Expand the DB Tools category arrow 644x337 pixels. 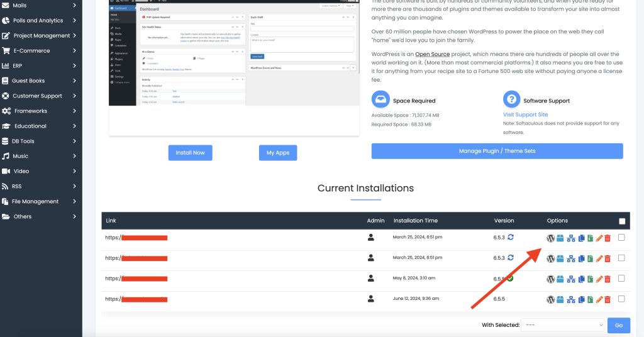point(74,141)
